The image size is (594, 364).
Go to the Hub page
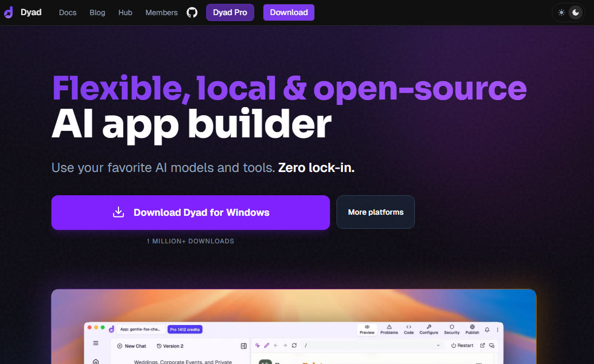point(125,12)
